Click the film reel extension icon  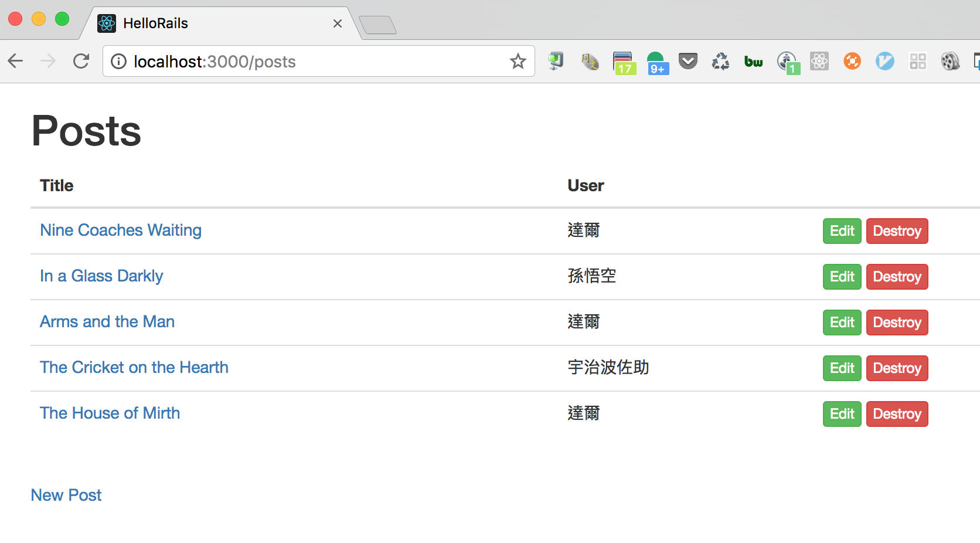coord(950,61)
